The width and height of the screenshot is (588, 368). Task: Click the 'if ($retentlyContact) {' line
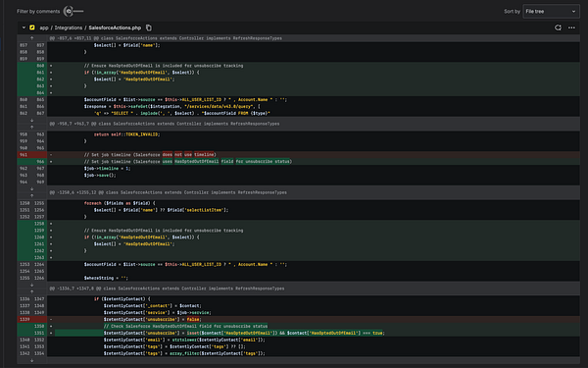[122, 299]
